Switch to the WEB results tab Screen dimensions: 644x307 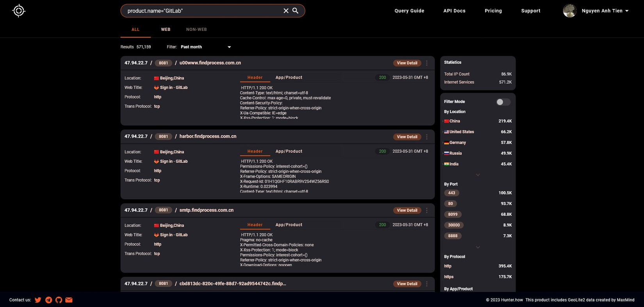tap(165, 30)
